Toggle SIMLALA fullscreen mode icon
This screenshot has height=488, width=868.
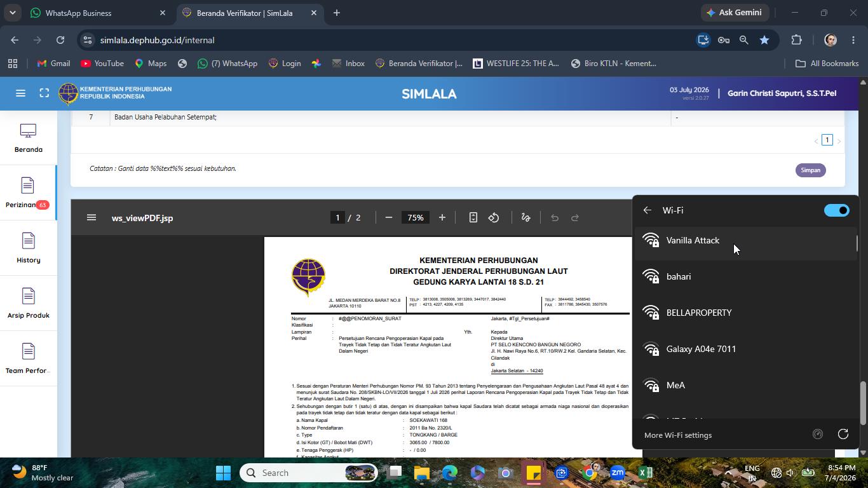[44, 93]
